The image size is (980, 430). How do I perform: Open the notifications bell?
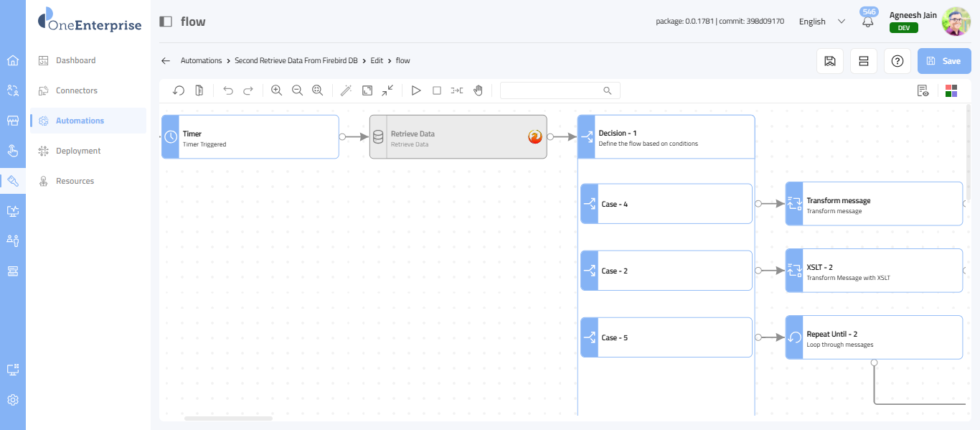(x=868, y=22)
